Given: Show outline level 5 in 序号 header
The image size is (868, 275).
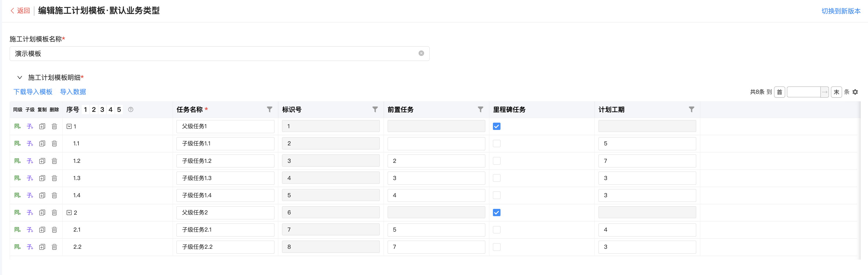Looking at the screenshot, I should point(119,110).
